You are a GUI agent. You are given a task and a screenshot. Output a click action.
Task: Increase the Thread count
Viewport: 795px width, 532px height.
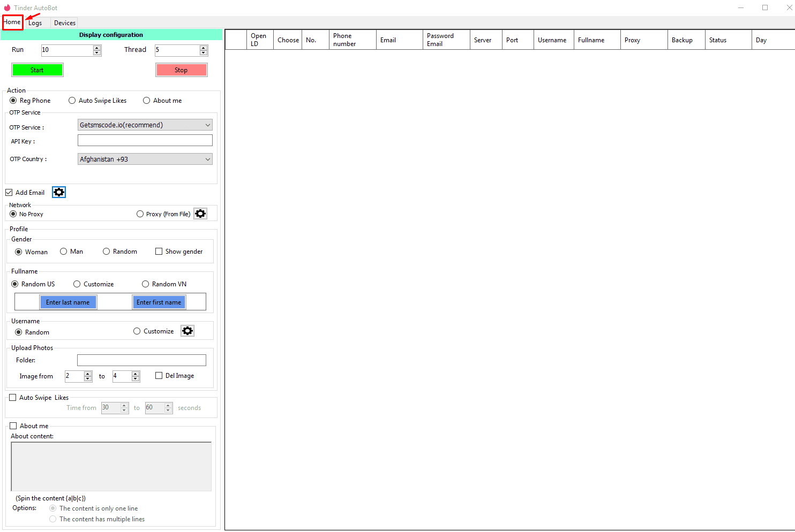[204, 48]
